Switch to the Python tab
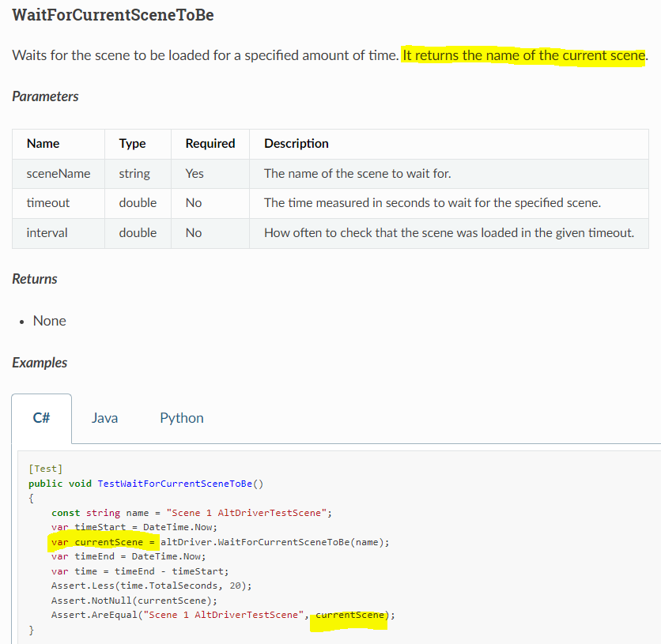This screenshot has height=644, width=661. [181, 418]
